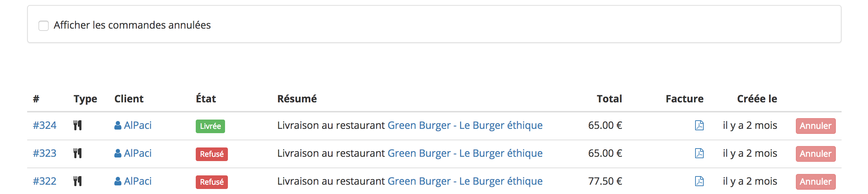The image size is (868, 194).
Task: Open order #323 link
Action: pos(45,153)
